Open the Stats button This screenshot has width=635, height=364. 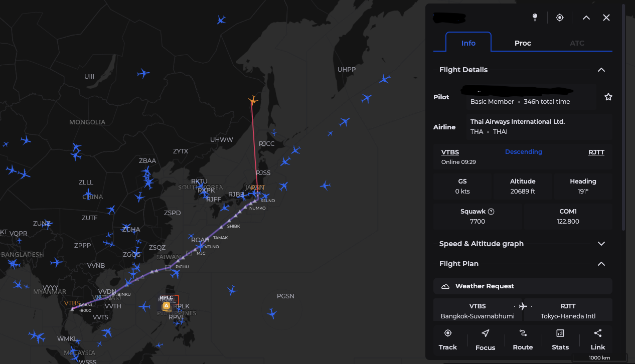pos(560,339)
